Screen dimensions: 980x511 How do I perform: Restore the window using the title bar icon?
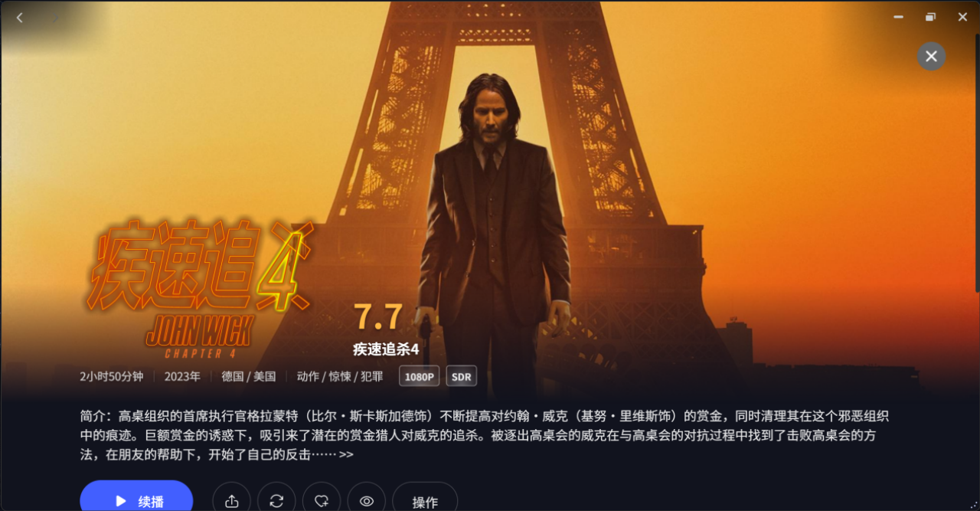[930, 17]
